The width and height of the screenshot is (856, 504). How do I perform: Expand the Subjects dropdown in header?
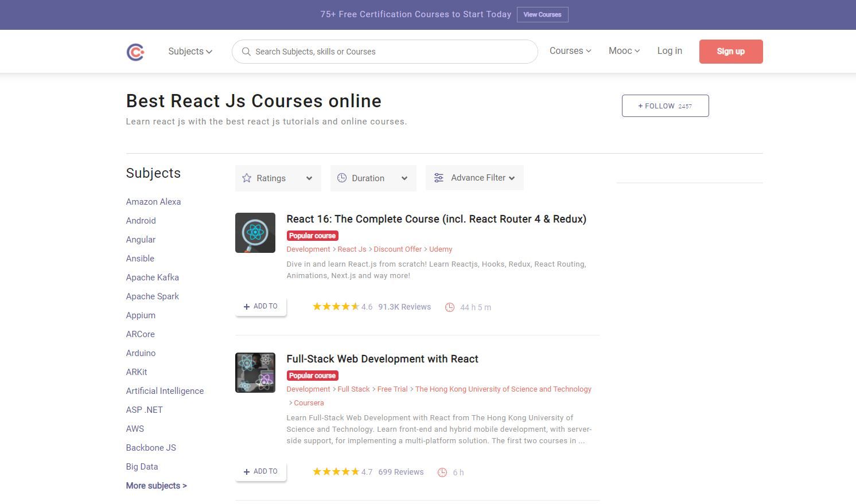[x=190, y=52]
